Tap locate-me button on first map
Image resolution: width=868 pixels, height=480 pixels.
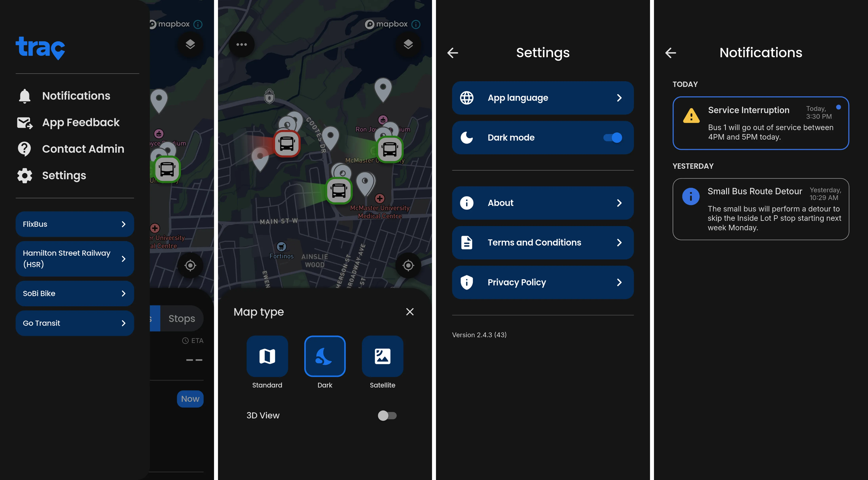pos(190,265)
